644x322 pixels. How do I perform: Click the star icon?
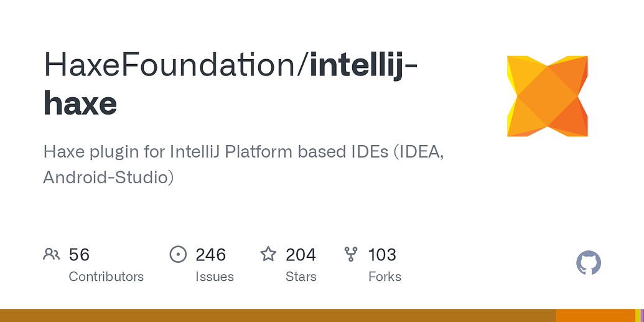point(268,254)
